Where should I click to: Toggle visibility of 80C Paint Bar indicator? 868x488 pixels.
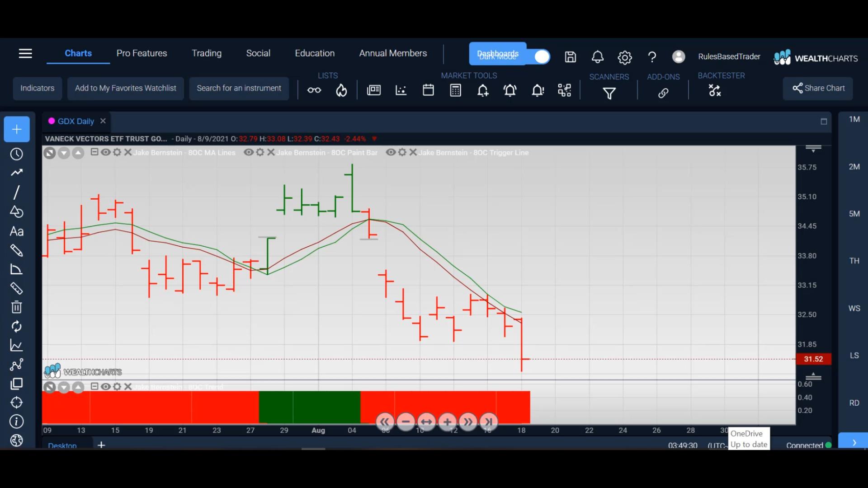click(x=249, y=152)
